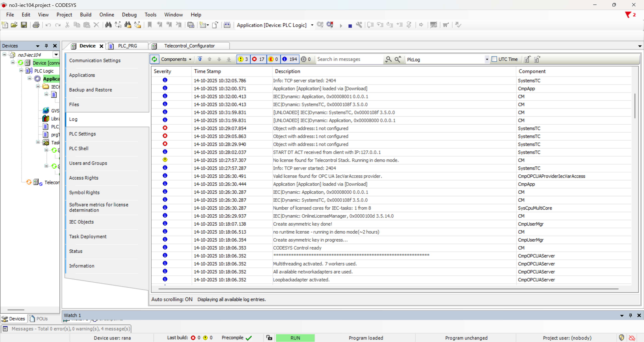The height and width of the screenshot is (342, 644).
Task: Jump to newest log entry arrow
Action: point(200,59)
